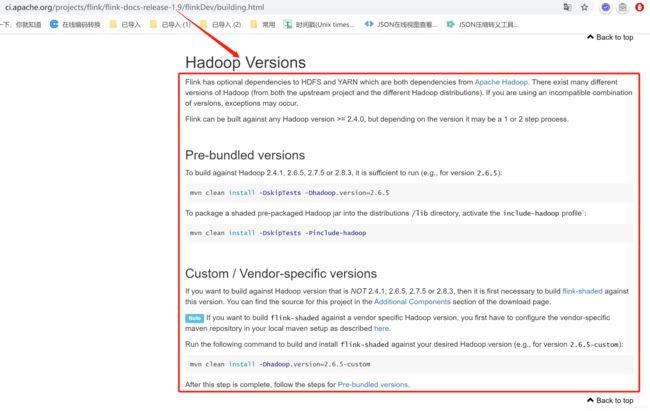Open the gray clipboard-style extension icon
Image resolution: width=650 pixels, height=411 pixels.
pos(623,7)
